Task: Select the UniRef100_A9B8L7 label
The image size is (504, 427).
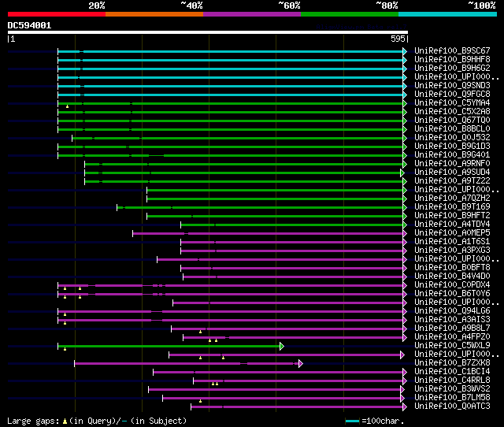Action: coord(452,329)
